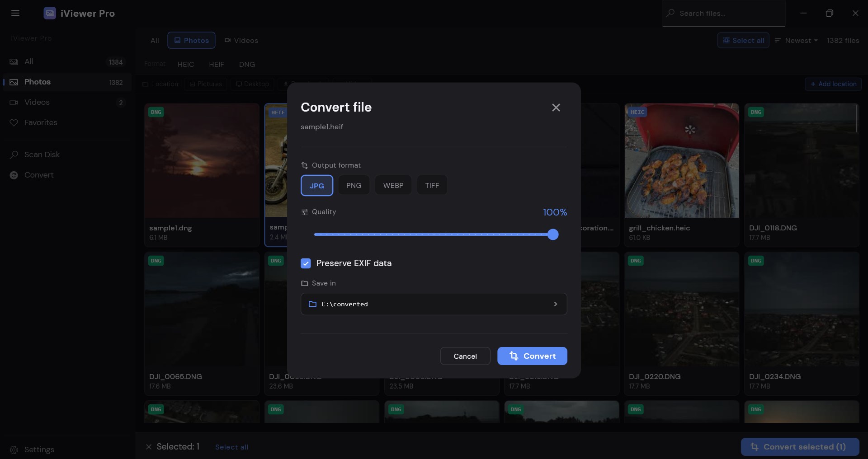Open Photos in the sidebar
Viewport: 868px width, 459px height.
[x=66, y=82]
